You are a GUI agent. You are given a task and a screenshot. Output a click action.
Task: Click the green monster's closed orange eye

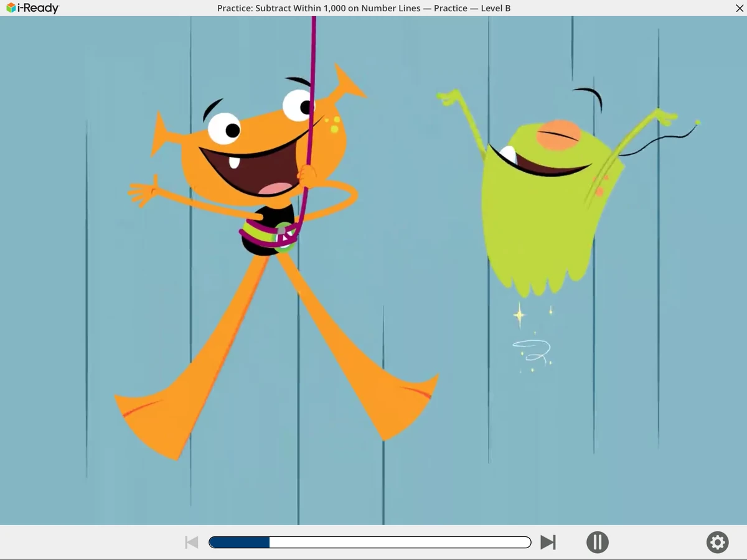pos(558,135)
